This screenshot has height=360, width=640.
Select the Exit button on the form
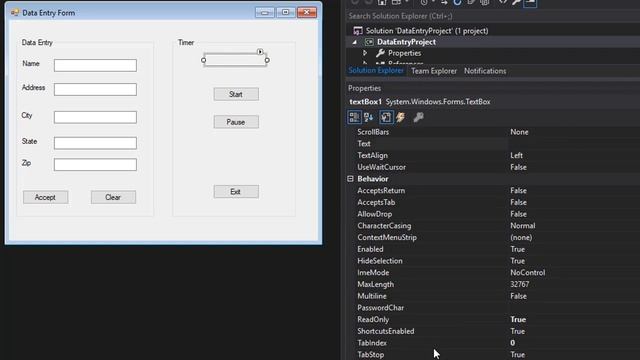(x=236, y=191)
